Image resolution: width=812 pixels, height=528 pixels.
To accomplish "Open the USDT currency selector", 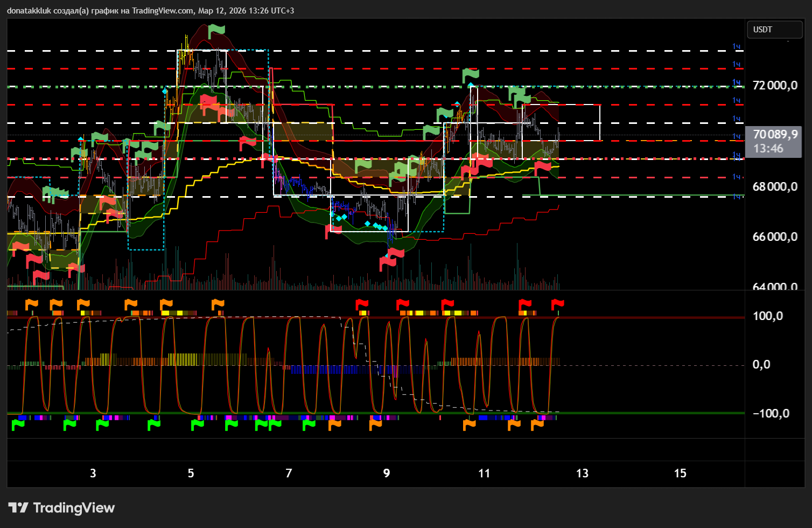I will tap(774, 30).
